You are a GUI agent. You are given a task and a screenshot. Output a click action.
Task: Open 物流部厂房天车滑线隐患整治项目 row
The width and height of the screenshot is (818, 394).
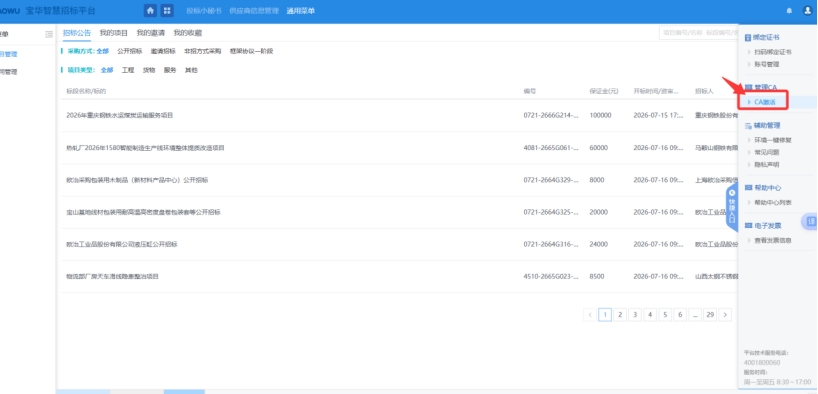399,277
